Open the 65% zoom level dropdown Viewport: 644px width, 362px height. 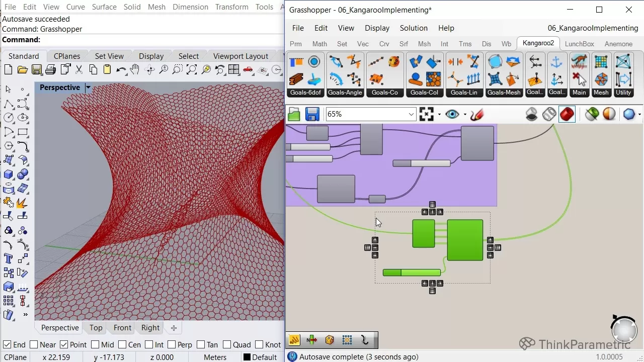point(411,114)
